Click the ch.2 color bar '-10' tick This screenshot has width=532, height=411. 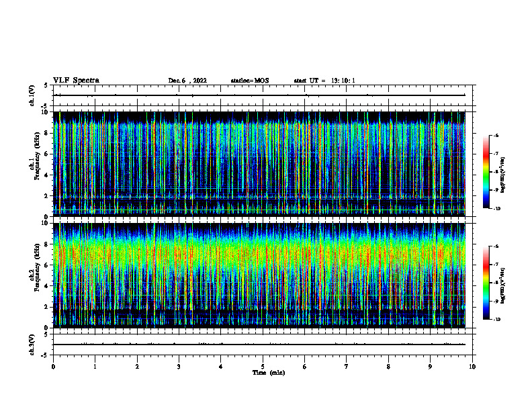[x=496, y=320]
